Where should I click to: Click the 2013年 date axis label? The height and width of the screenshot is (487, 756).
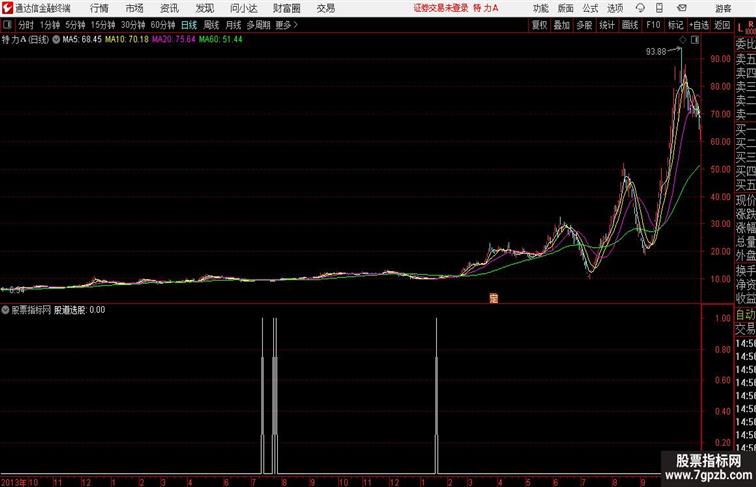tap(14, 482)
